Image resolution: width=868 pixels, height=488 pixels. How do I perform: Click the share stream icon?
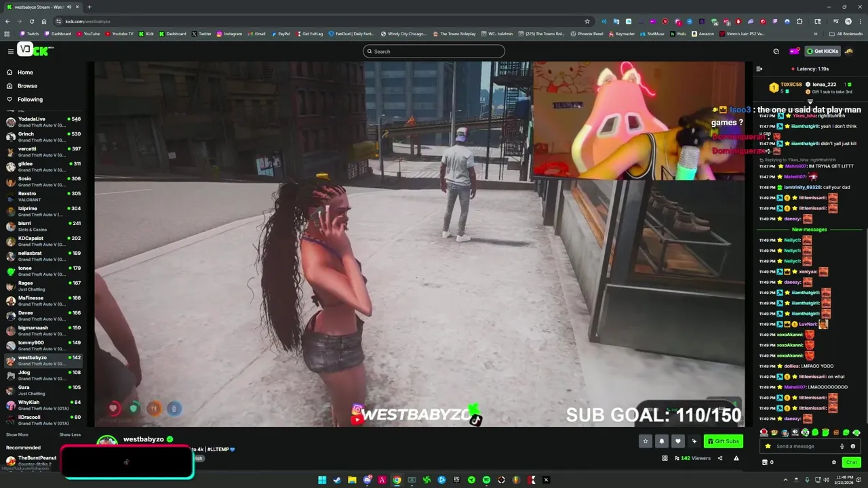(x=720, y=458)
